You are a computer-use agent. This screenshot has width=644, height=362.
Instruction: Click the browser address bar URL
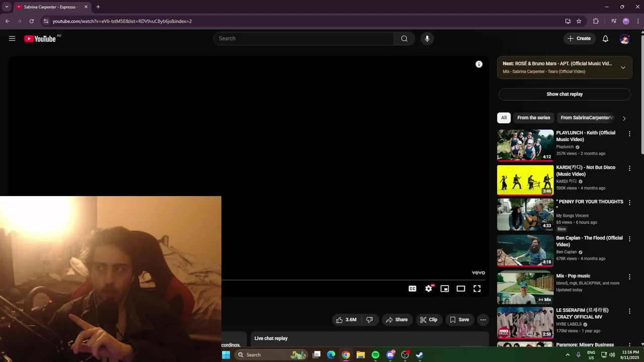tap(122, 21)
